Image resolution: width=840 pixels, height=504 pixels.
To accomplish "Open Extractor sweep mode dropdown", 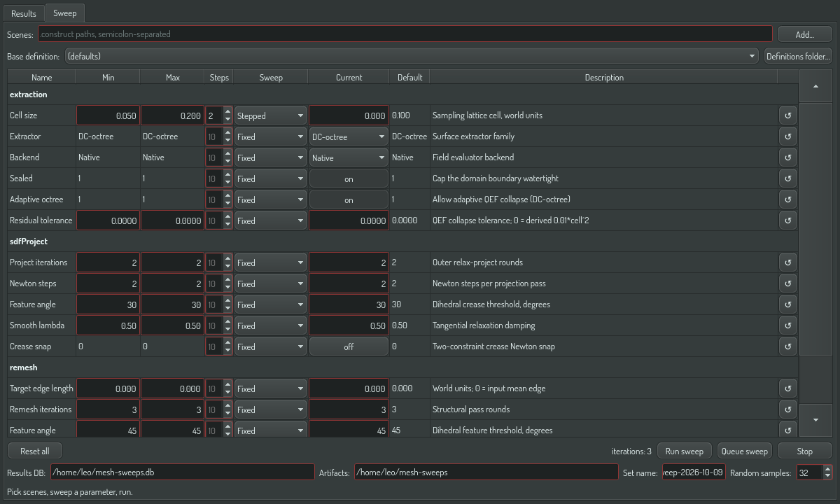I will click(271, 136).
